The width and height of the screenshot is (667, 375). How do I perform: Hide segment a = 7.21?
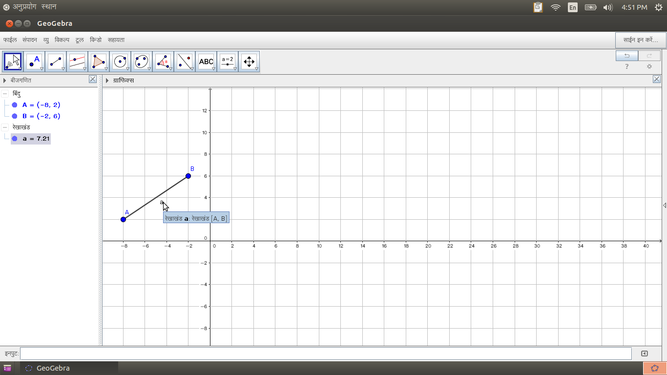click(x=14, y=139)
